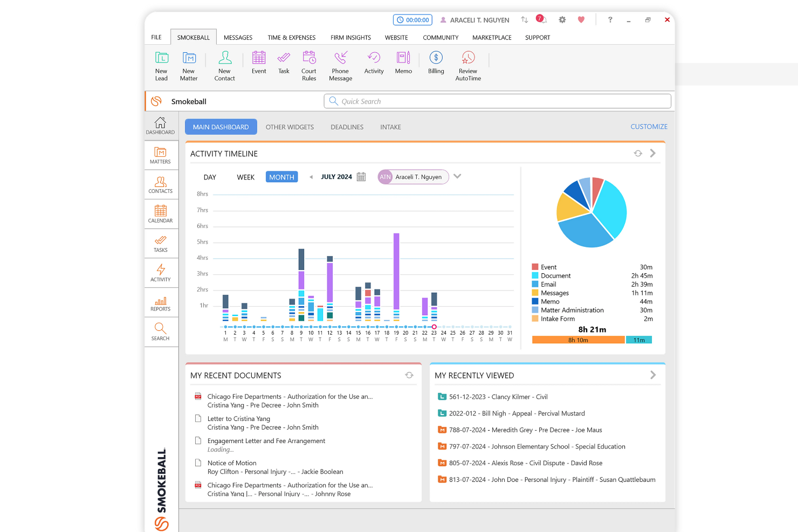This screenshot has width=798, height=532.
Task: Create a New Lead from the ribbon
Action: [161, 66]
